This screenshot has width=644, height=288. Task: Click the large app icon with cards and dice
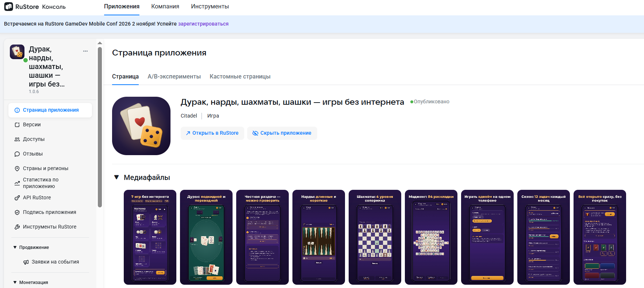[x=141, y=126]
